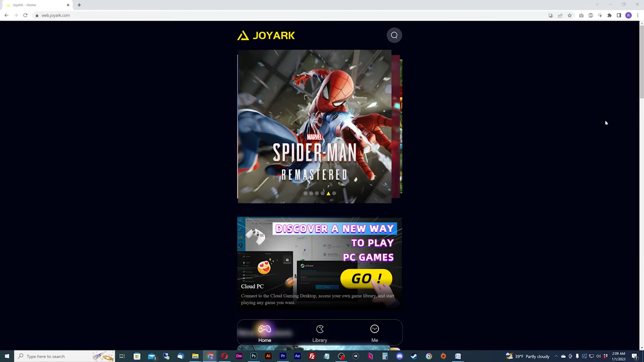Image resolution: width=644 pixels, height=362 pixels.
Task: Close the JoyArk - Home tab
Action: 68,5
